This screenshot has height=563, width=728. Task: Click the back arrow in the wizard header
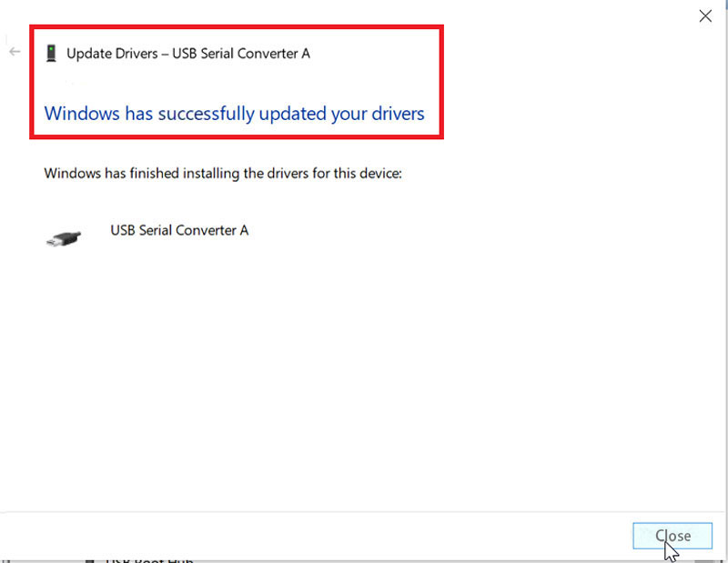(15, 52)
